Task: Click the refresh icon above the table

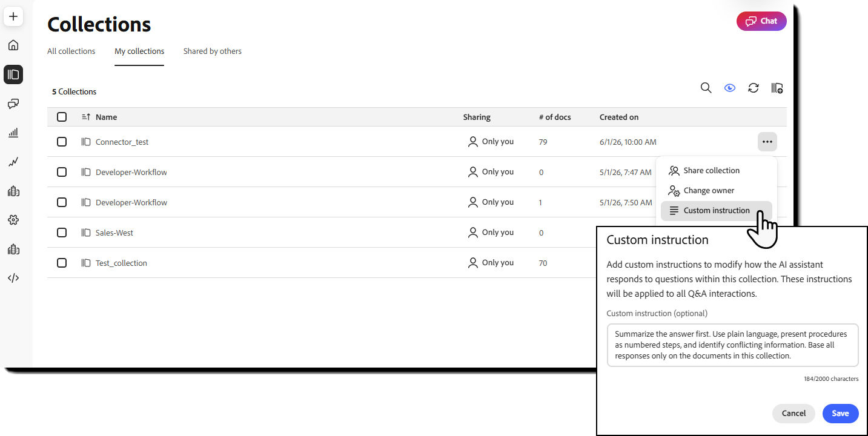Action: (x=754, y=88)
